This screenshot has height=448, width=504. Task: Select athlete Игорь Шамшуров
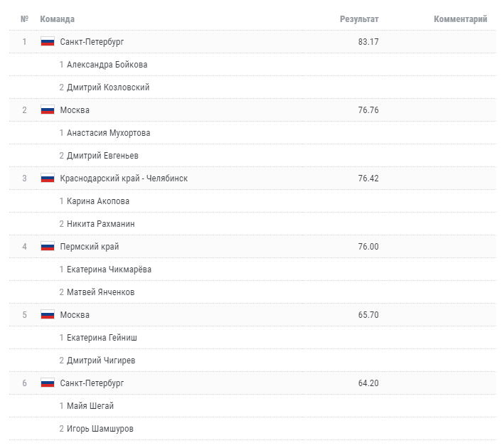(x=100, y=429)
